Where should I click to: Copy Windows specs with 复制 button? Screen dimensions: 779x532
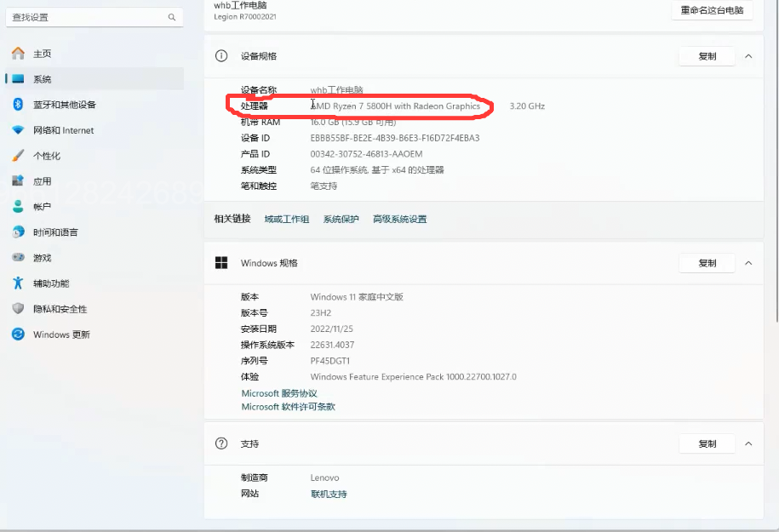pos(707,263)
